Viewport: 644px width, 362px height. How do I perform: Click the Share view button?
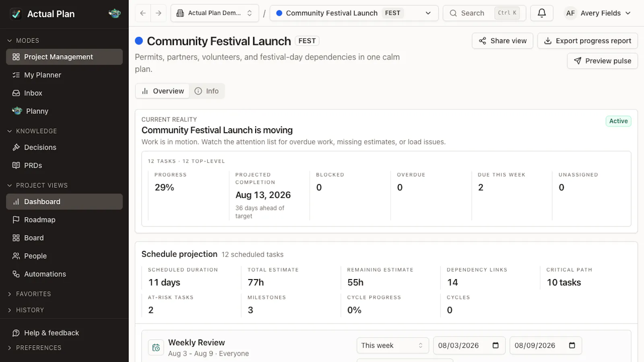(x=503, y=41)
